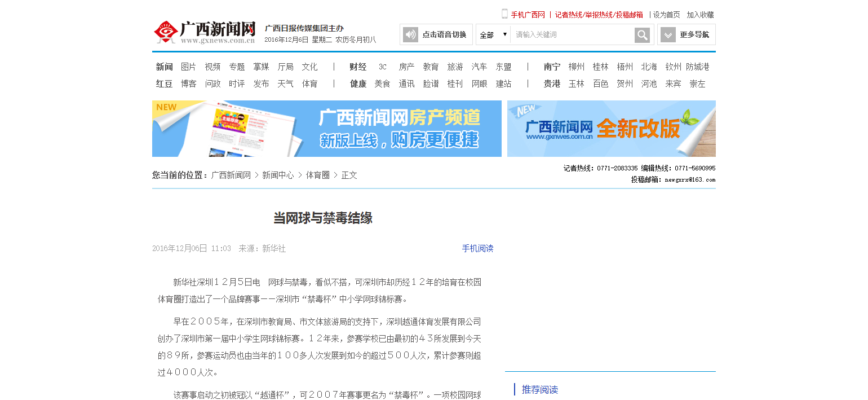Viewport: 868px width, 400px height.
Task: Open the 旅游 navigation item
Action: (455, 67)
